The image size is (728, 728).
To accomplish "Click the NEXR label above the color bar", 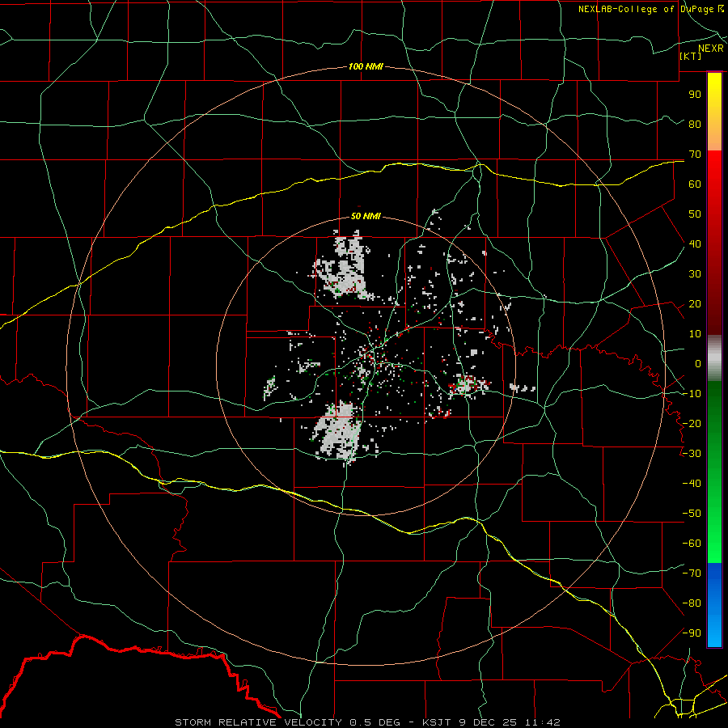I will (710, 49).
